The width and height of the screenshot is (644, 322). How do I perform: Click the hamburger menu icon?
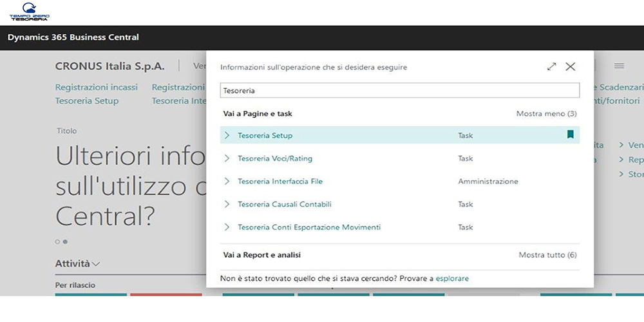[619, 66]
